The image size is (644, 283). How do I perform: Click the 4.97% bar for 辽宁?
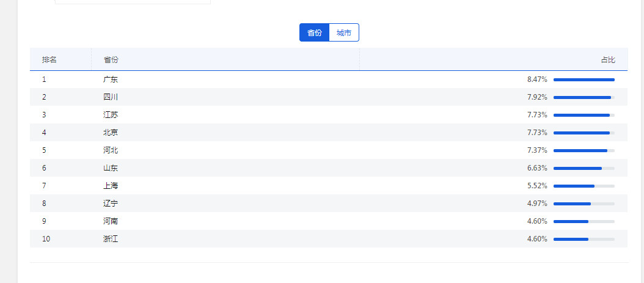pyautogui.click(x=584, y=204)
